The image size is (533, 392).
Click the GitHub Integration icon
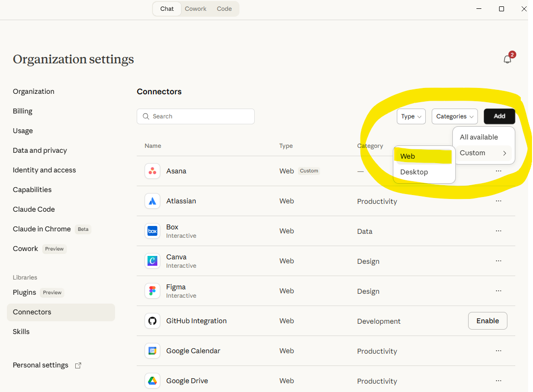tap(152, 321)
